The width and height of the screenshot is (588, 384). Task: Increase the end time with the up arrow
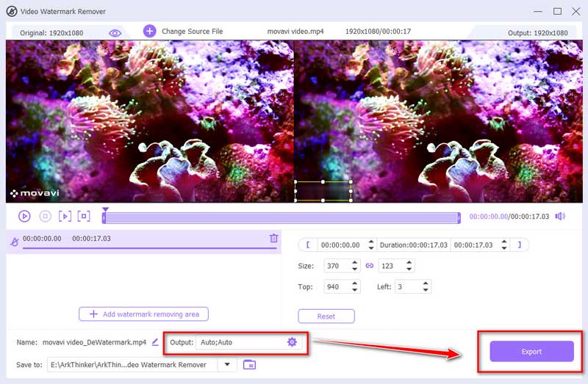tap(504, 242)
